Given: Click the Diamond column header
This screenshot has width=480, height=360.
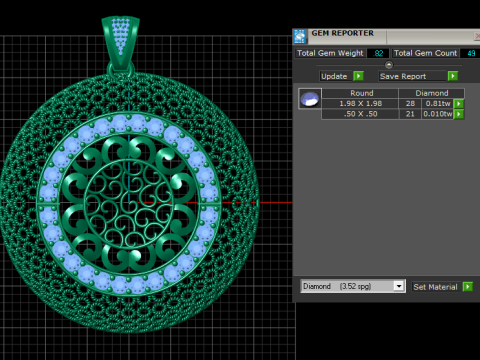Looking at the screenshot, I should click(x=432, y=93).
